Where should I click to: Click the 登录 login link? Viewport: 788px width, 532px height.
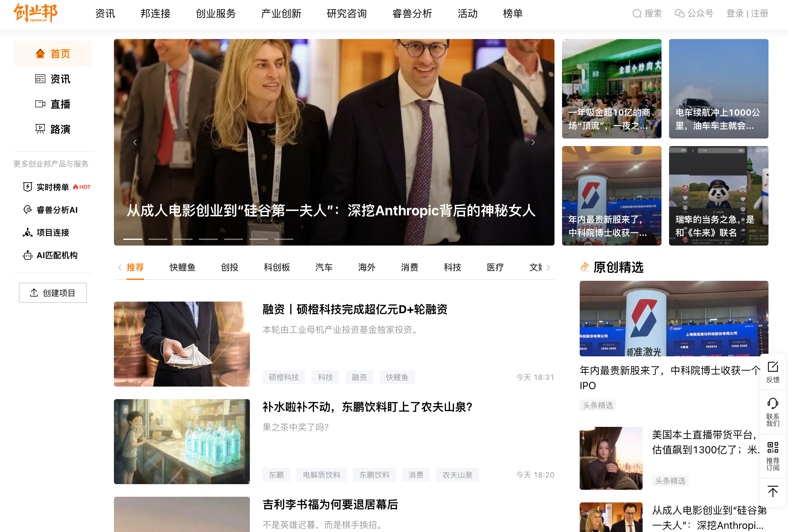click(x=735, y=14)
